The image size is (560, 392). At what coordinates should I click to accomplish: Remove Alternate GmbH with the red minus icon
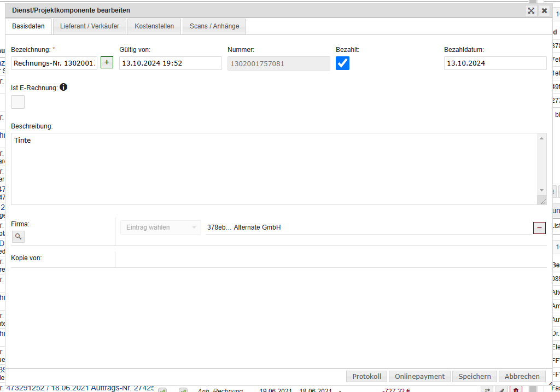539,227
